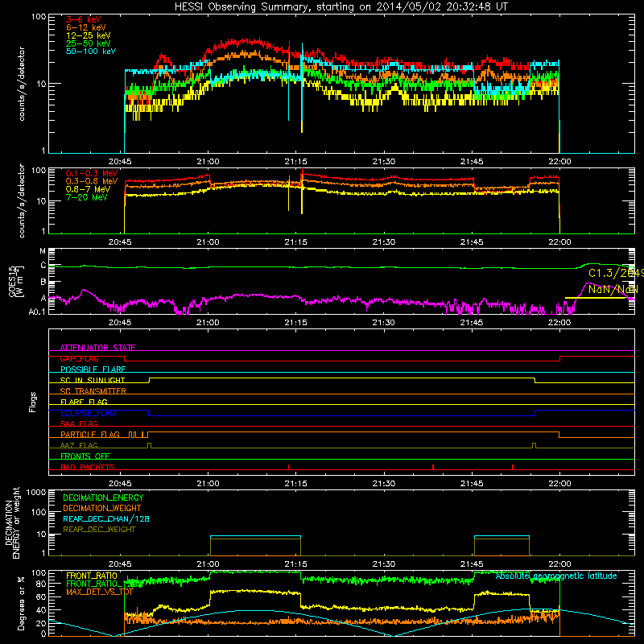
Task: Click the 22:00 tick label under GOES panel
Action: pyautogui.click(x=559, y=323)
